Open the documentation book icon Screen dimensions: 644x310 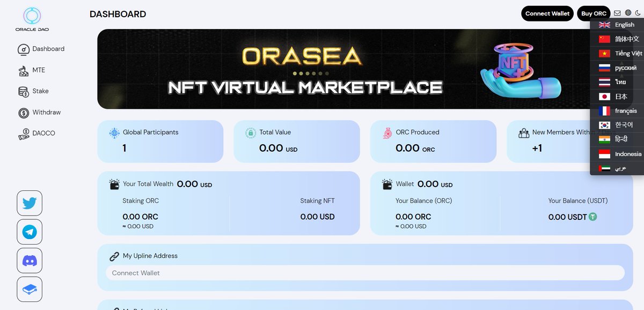pos(30,290)
